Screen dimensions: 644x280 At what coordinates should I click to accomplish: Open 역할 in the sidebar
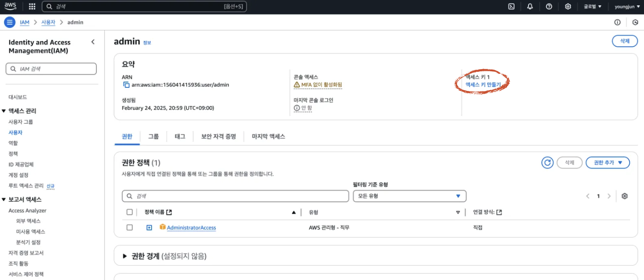click(13, 143)
